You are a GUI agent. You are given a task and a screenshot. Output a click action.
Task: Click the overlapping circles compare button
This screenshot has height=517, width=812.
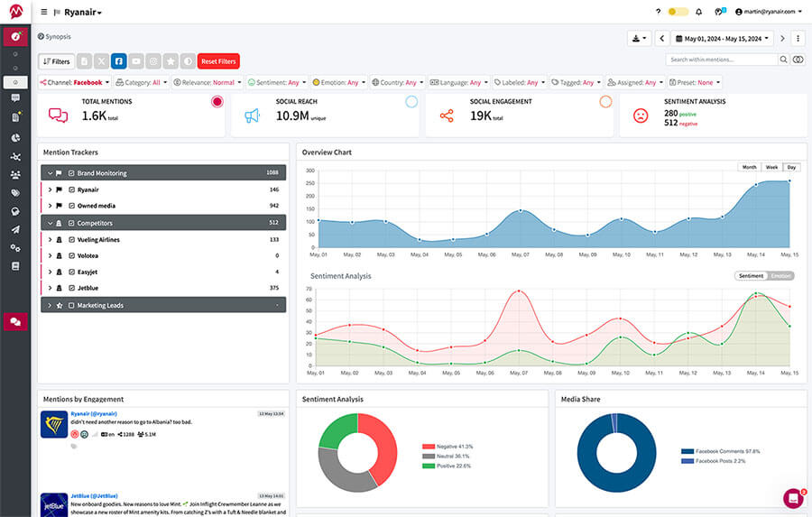pos(798,60)
